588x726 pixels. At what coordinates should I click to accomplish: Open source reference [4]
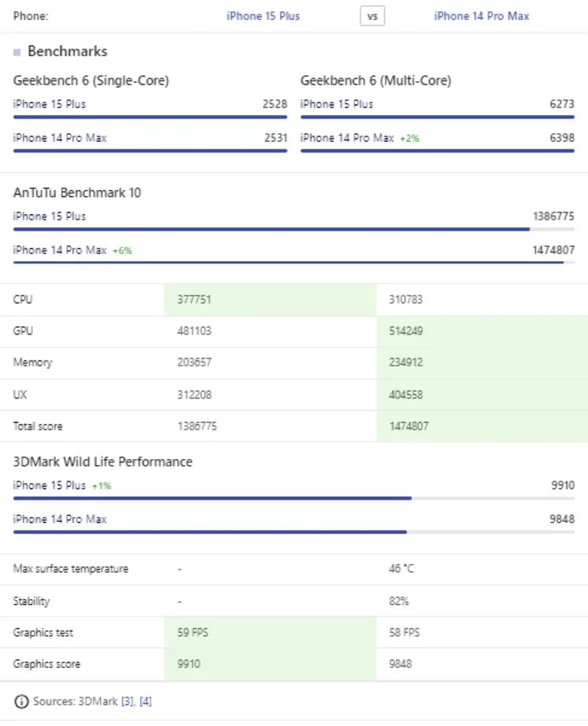145,701
